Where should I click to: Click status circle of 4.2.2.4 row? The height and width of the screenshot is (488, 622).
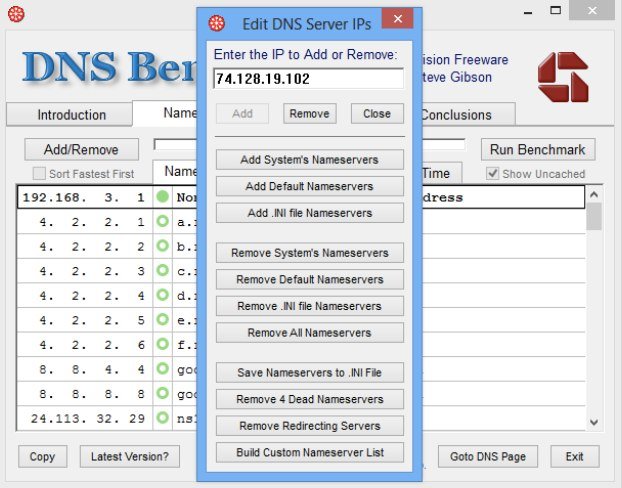tap(163, 295)
